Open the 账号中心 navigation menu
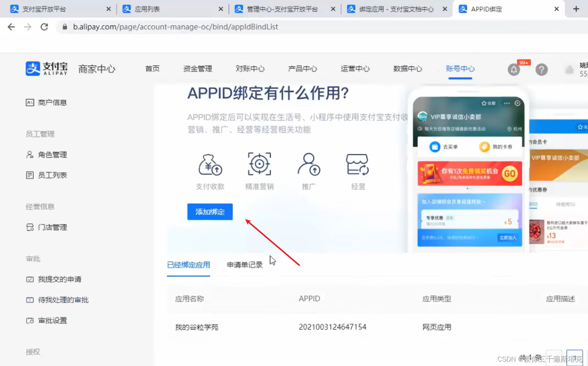This screenshot has height=366, width=588. (x=460, y=69)
